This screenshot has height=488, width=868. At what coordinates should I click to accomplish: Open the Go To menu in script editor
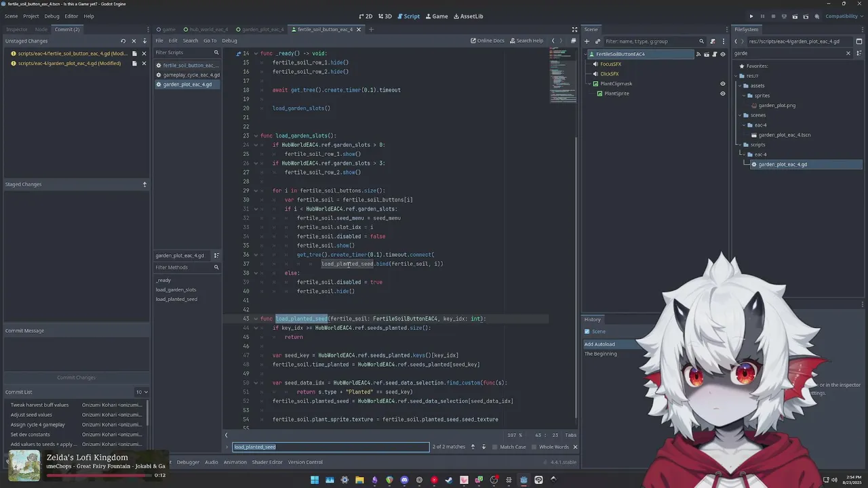(210, 41)
